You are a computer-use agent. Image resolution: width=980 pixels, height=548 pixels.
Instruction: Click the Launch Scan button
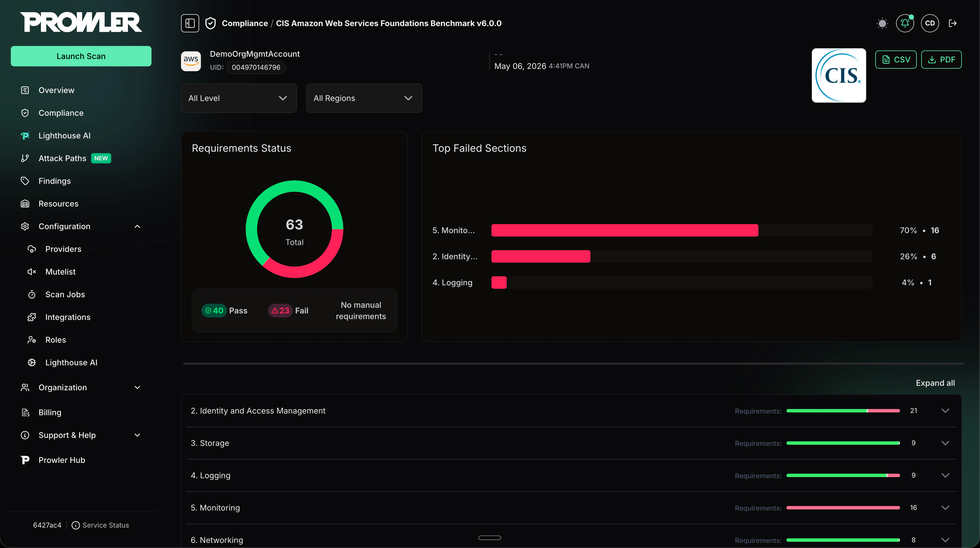tap(81, 56)
